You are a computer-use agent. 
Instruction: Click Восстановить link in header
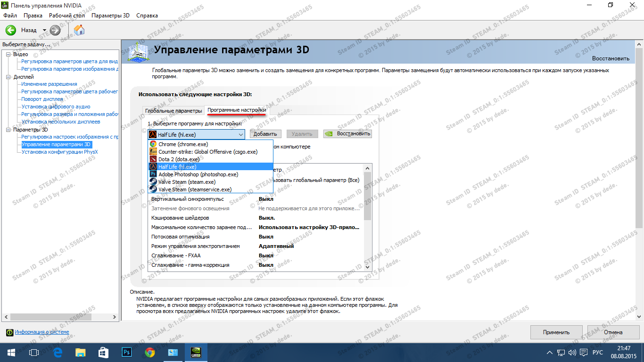tap(611, 58)
